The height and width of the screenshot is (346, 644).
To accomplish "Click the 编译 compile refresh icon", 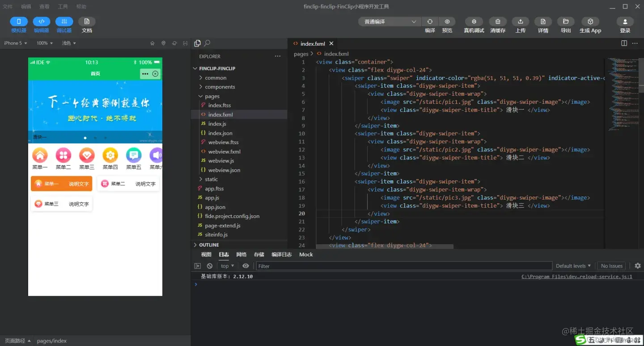I will (x=430, y=21).
